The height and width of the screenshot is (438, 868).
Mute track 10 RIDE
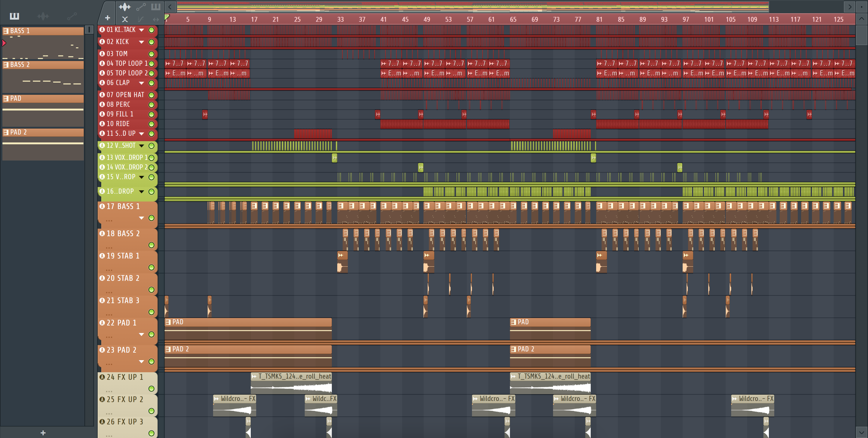tap(151, 124)
